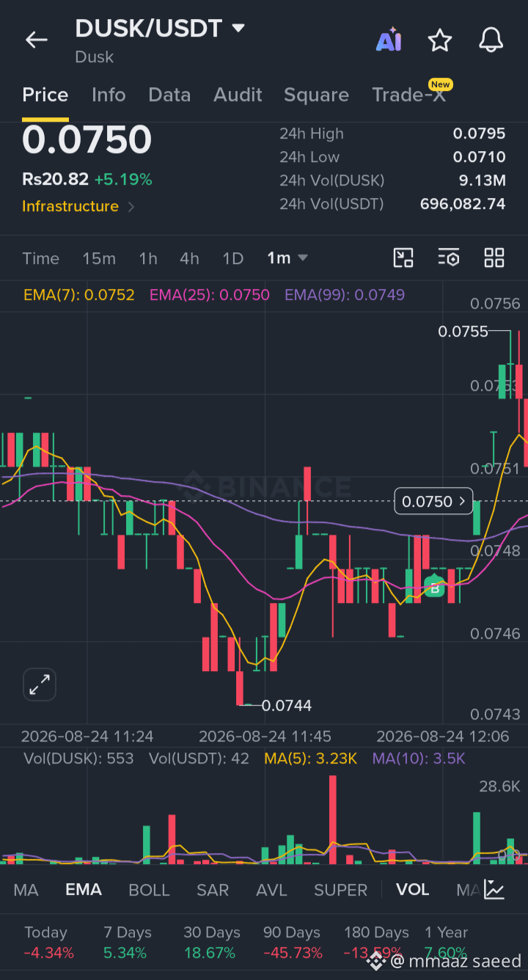Tap the buy marker B on chart
Image resolution: width=528 pixels, height=980 pixels.
pyautogui.click(x=434, y=588)
